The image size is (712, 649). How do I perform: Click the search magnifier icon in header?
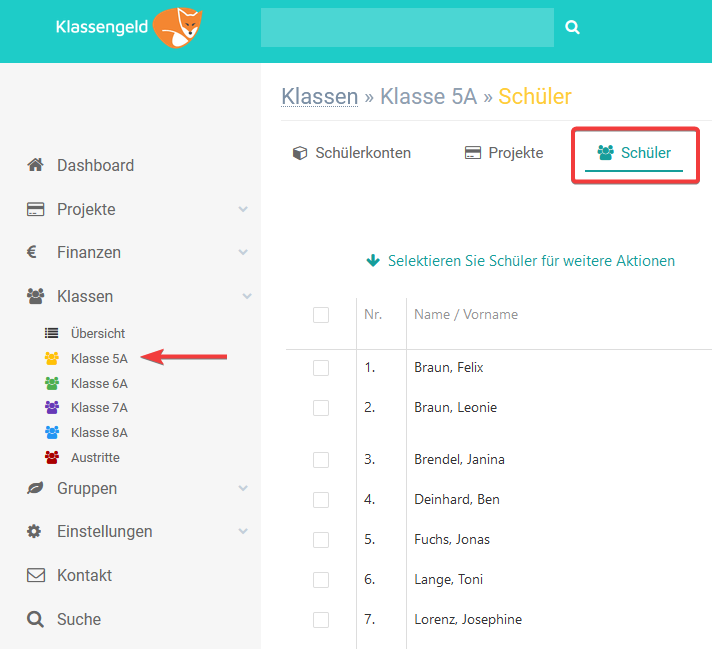(x=572, y=28)
